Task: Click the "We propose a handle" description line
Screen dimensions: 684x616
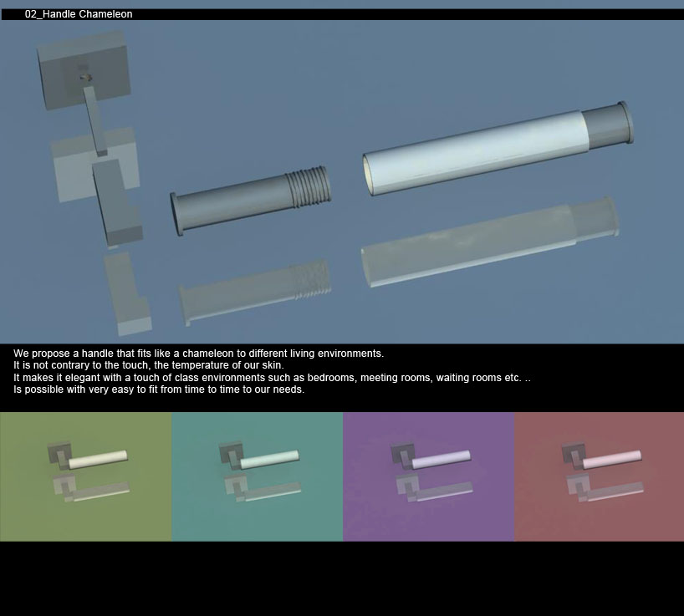Action: point(198,354)
